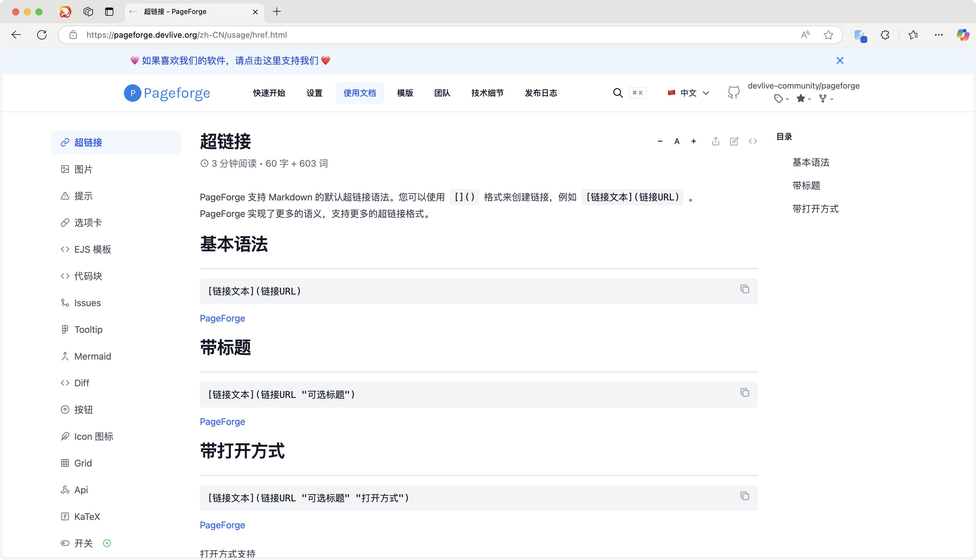Click PageForge link under 带标题
Screen dimensions: 976x560
coord(222,422)
